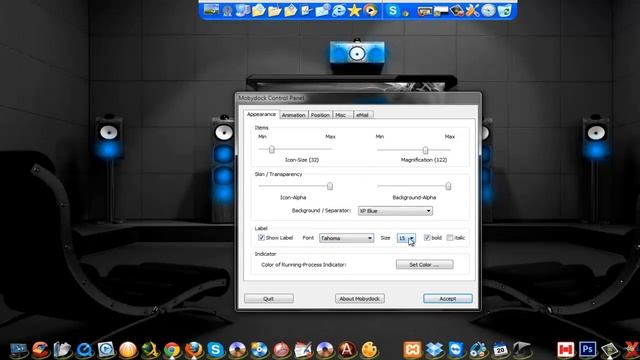The width and height of the screenshot is (640, 360).
Task: Click the Mobydock Control Panel title bar
Action: (358, 98)
